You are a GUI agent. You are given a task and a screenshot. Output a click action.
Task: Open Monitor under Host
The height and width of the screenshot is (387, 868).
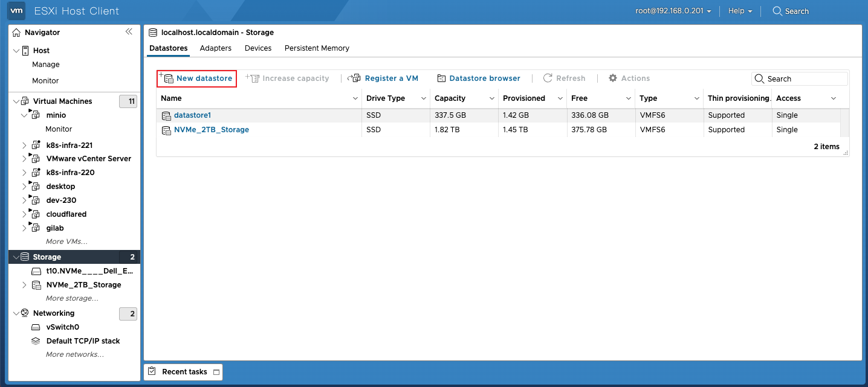tap(45, 81)
